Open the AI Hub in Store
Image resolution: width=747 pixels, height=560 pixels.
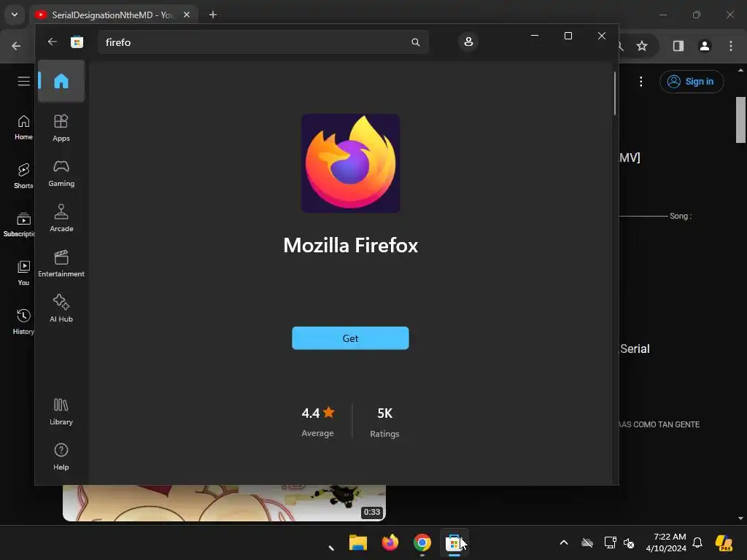(61, 308)
